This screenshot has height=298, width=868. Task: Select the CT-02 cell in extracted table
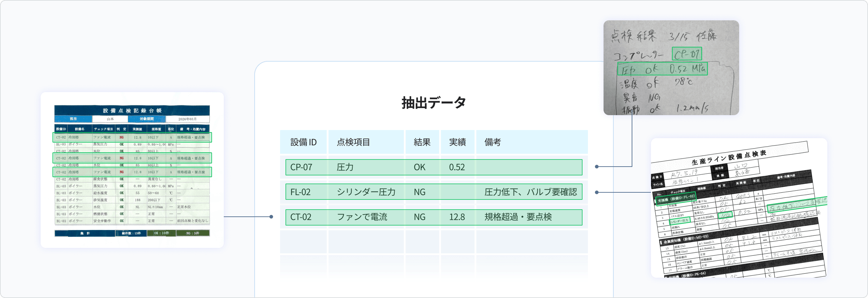[x=300, y=217]
